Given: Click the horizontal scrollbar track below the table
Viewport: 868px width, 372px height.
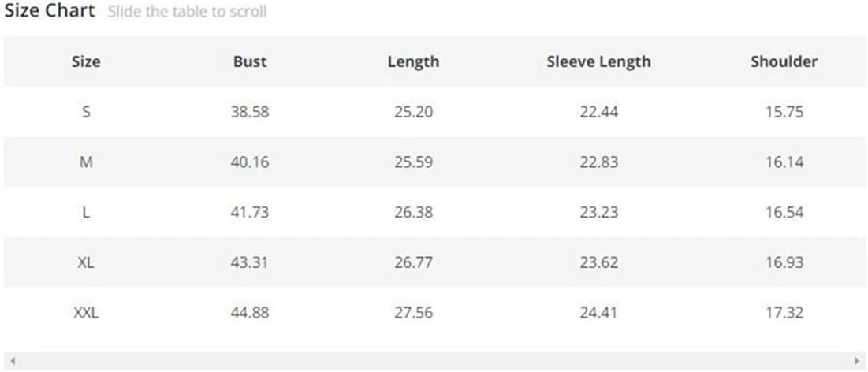Looking at the screenshot, I should point(434,360).
